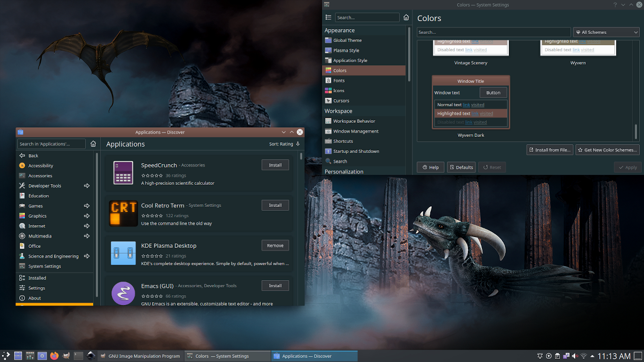
Task: Expand Developer Tools subcategories arrow
Action: 87,186
